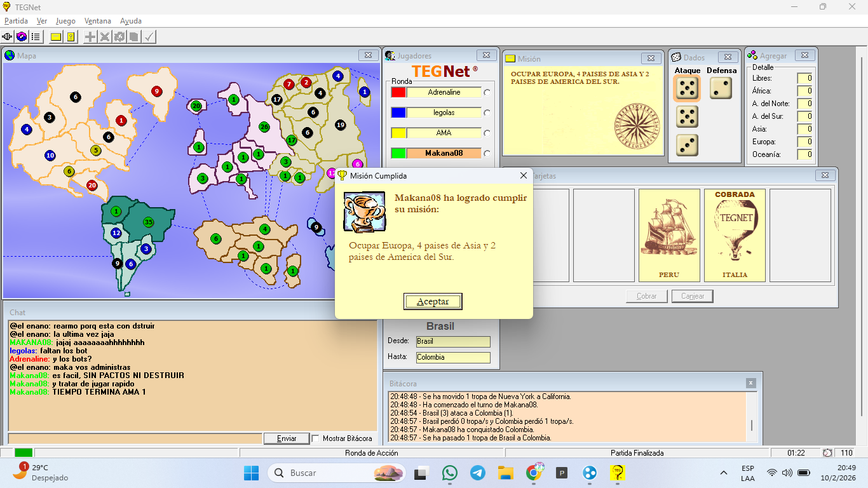Viewport: 868px width, 488px height.
Task: Open the Partida menu
Action: click(x=16, y=21)
